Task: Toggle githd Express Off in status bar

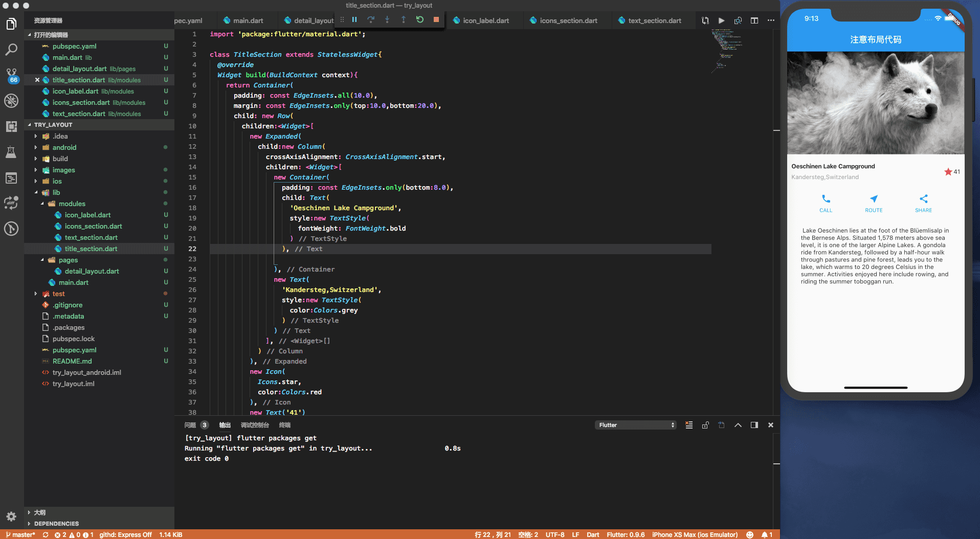Action: 125,534
